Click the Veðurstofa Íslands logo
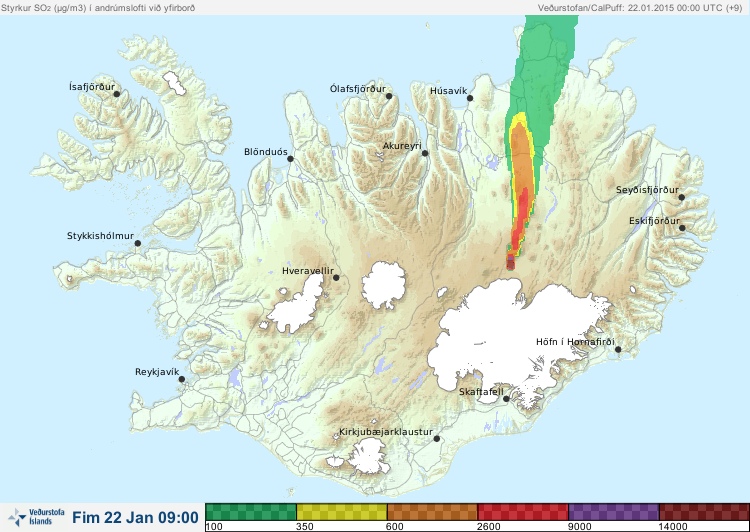This screenshot has width=750, height=532. tap(36, 517)
